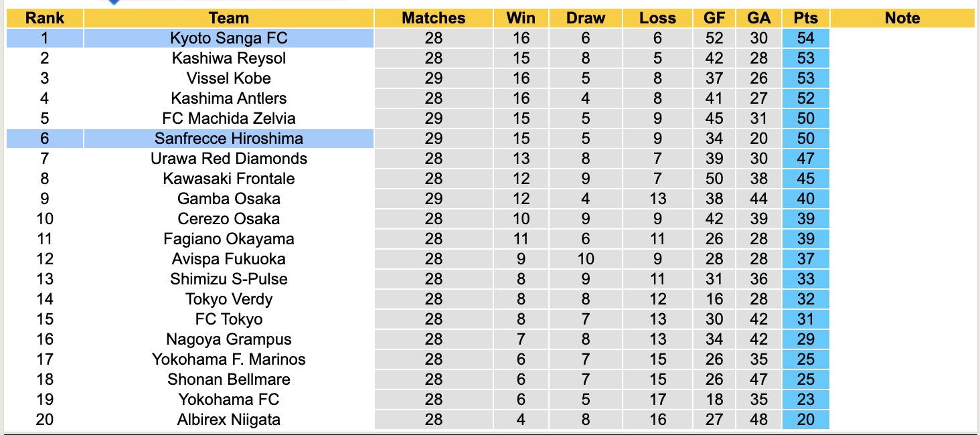Click the Win column header
This screenshot has width=980, height=435.
coord(521,18)
